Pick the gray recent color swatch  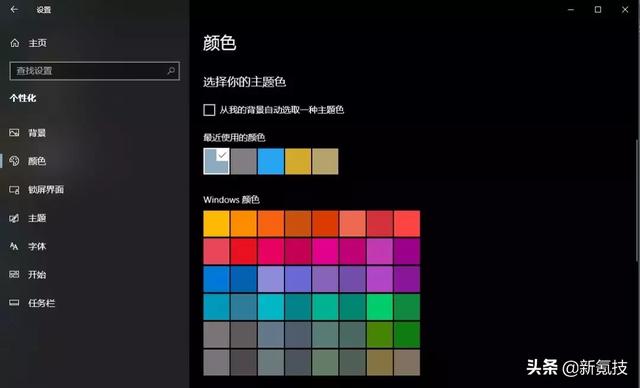point(244,161)
